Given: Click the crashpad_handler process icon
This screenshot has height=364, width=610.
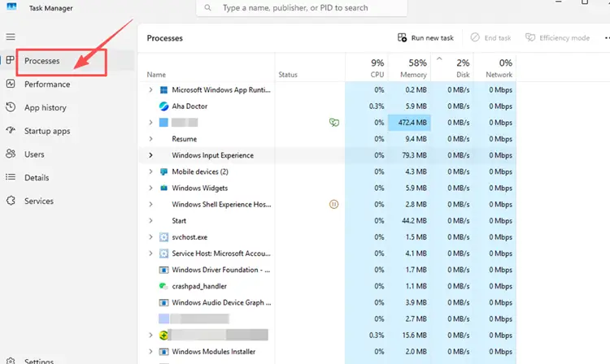Looking at the screenshot, I should click(163, 286).
